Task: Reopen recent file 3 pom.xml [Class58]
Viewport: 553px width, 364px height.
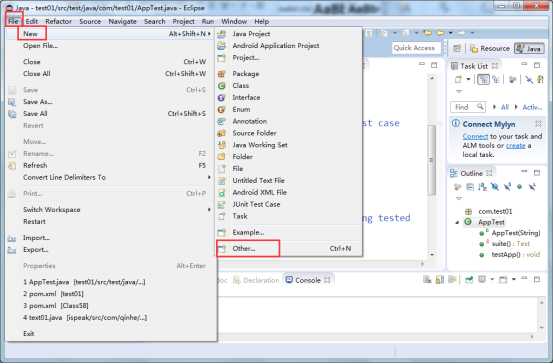Action: 111,305
